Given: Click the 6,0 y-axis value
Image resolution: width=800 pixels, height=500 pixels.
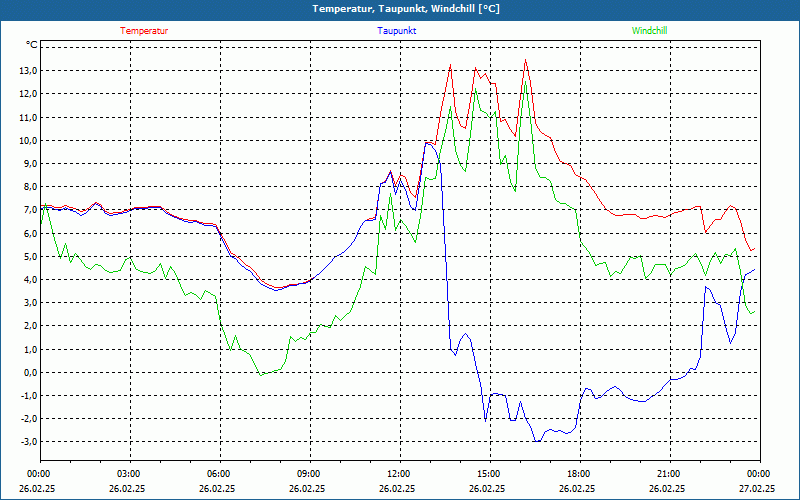Looking at the screenshot, I should [31, 233].
